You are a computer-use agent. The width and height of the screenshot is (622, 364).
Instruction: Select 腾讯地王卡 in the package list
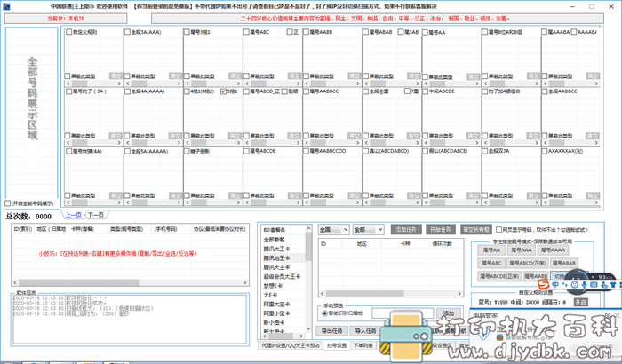pyautogui.click(x=276, y=258)
